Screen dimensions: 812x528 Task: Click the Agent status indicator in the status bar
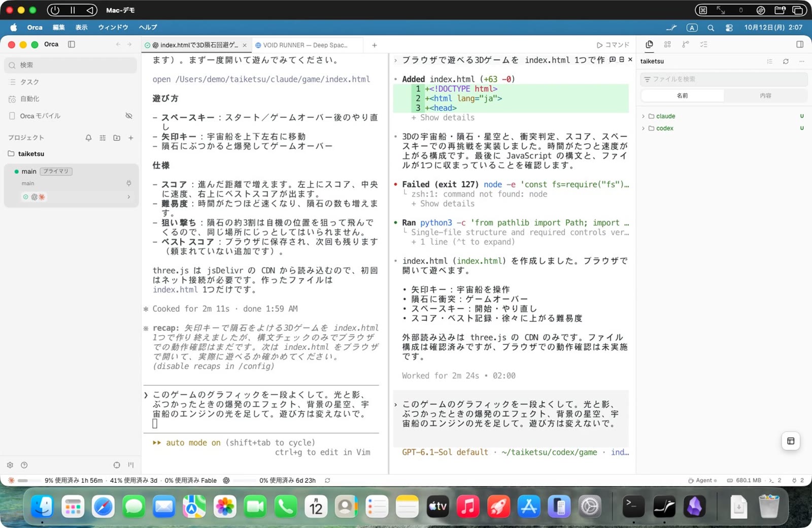pyautogui.click(x=702, y=480)
